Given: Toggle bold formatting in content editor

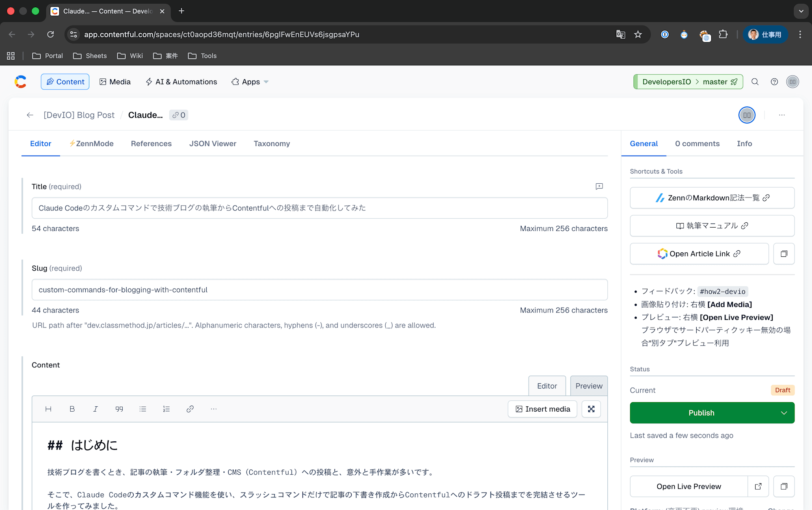Looking at the screenshot, I should click(x=72, y=409).
